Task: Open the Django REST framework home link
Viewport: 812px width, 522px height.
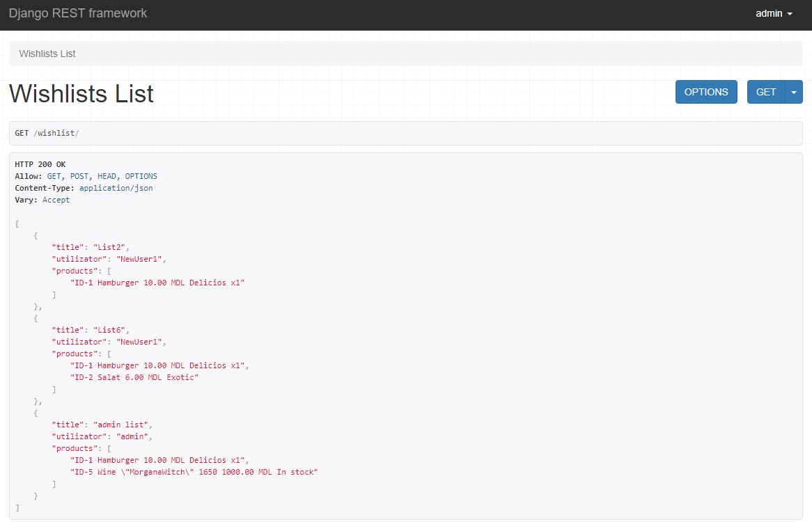Action: coord(78,13)
